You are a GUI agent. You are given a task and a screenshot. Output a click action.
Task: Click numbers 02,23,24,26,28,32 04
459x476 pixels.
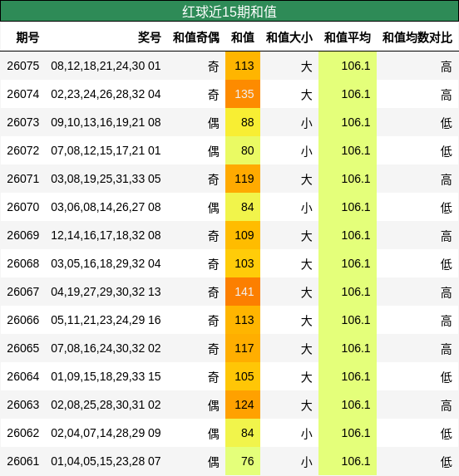tap(106, 94)
